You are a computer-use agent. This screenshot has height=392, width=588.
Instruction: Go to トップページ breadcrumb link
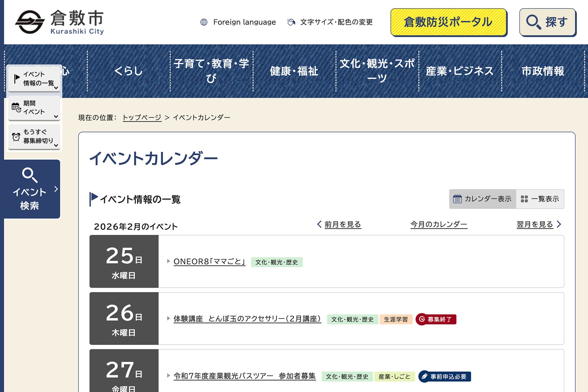(x=142, y=118)
